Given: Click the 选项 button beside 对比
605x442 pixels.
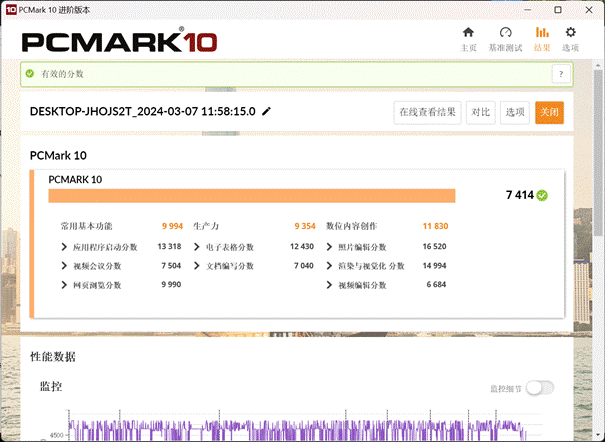Looking at the screenshot, I should coord(514,112).
